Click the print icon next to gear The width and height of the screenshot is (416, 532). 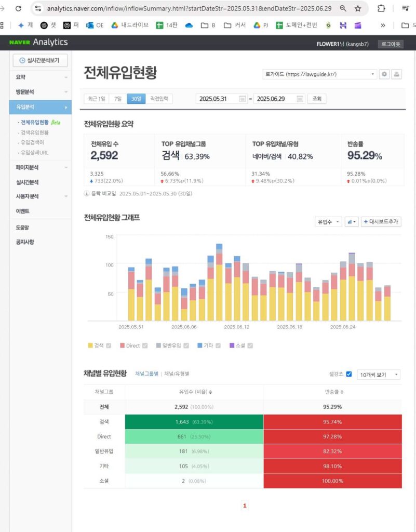point(397,74)
